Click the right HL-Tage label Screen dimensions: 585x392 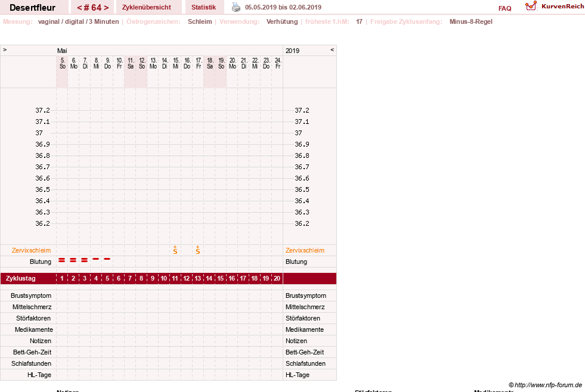(298, 375)
